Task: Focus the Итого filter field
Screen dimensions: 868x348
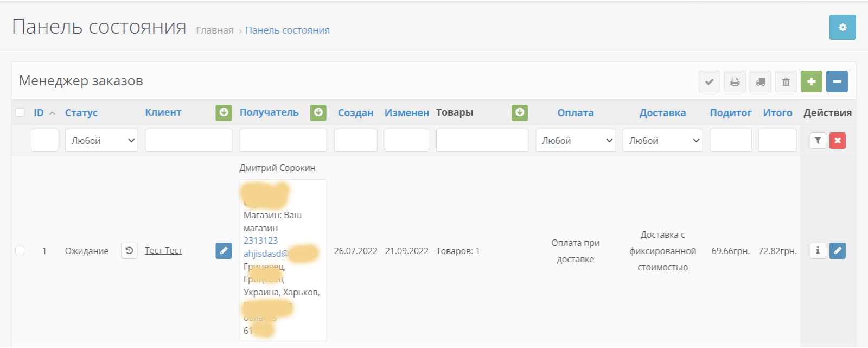Action: pos(777,141)
